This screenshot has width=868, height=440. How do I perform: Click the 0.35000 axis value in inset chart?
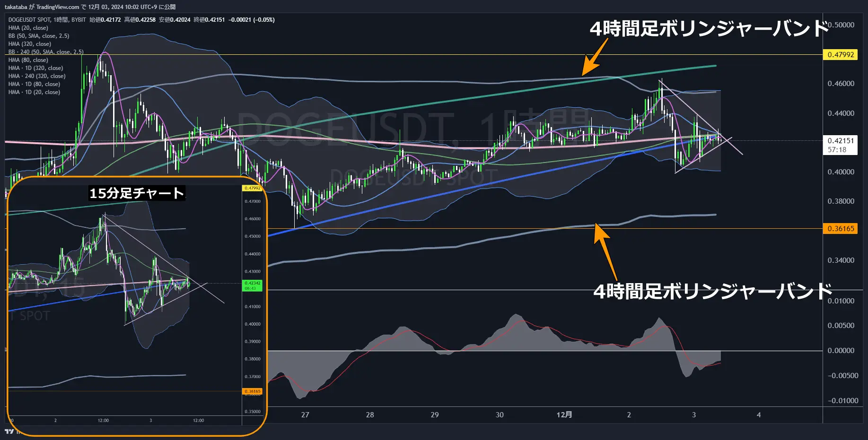pos(253,412)
